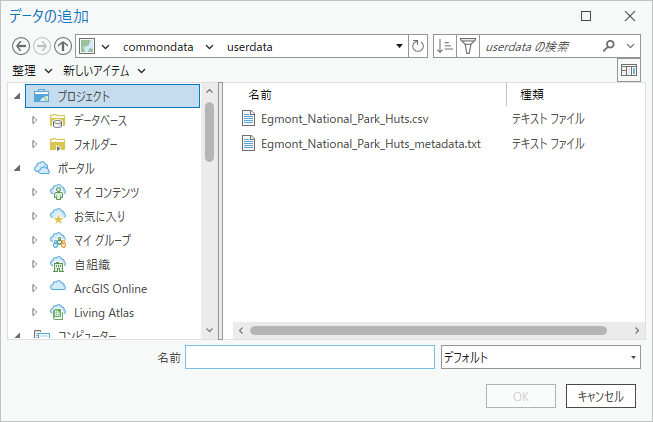Click the horizontal scrollbar in file list
Image resolution: width=653 pixels, height=422 pixels.
pyautogui.click(x=428, y=329)
